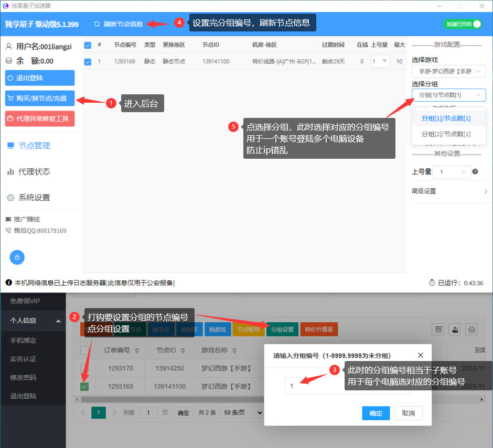
Task: Click the help question mark beside 上号量
Action: pyautogui.click(x=475, y=171)
